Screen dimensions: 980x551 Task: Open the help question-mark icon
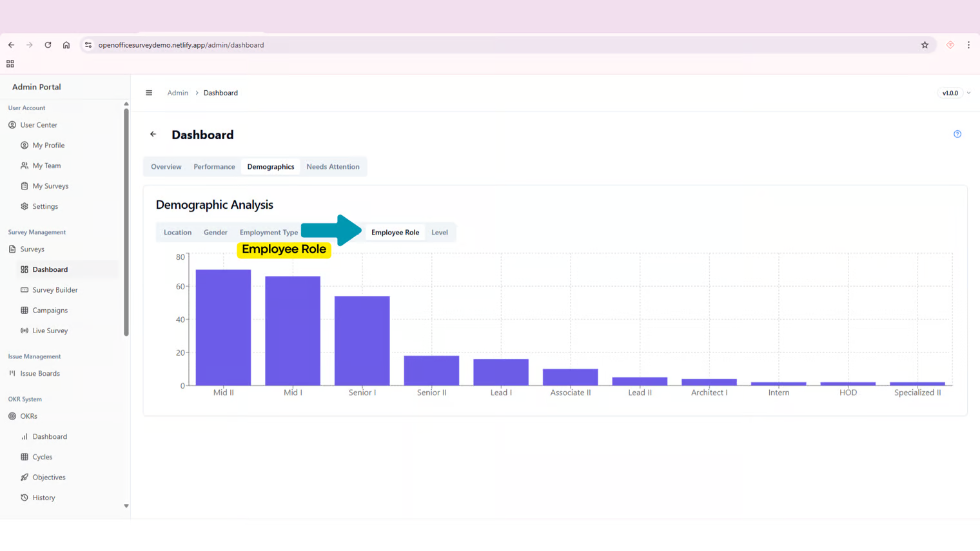(957, 134)
